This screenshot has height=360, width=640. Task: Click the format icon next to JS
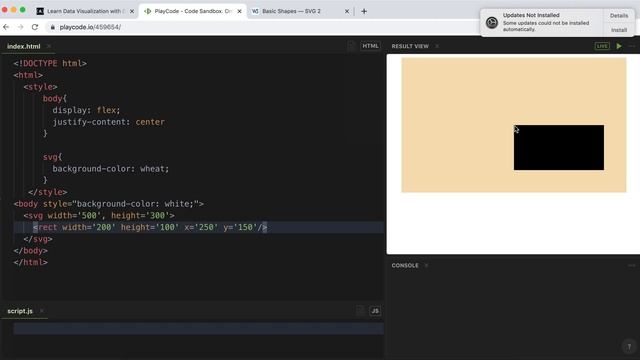[x=360, y=311]
